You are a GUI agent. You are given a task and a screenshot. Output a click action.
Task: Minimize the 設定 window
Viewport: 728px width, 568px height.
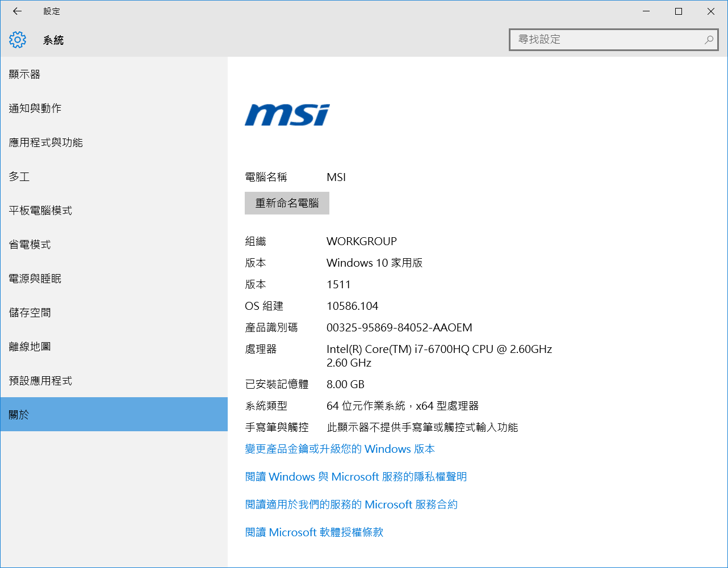(646, 11)
